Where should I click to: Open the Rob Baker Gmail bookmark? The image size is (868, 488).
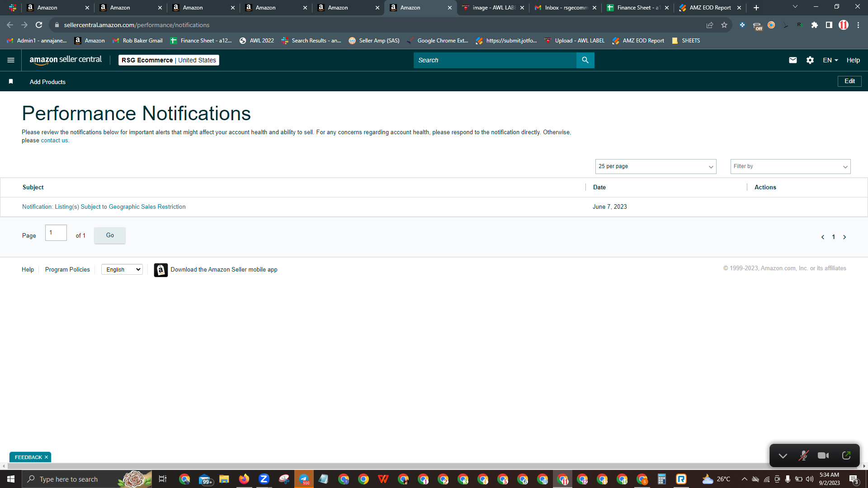pyautogui.click(x=137, y=41)
